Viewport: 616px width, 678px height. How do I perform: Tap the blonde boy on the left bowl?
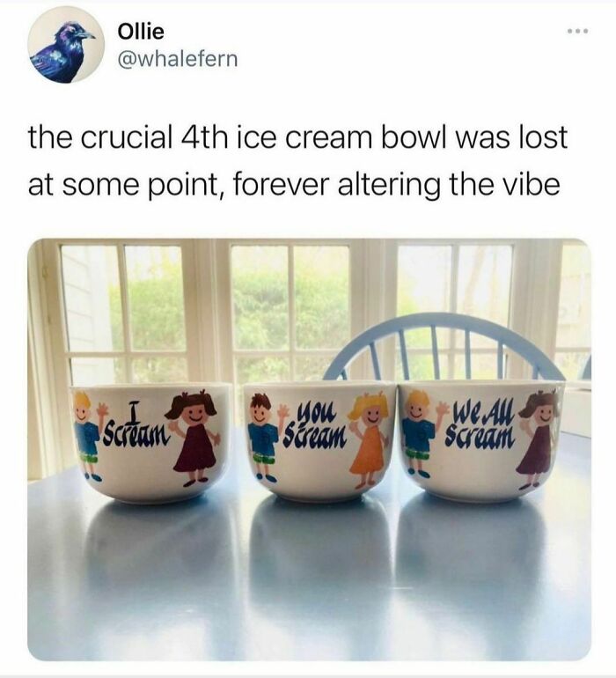click(86, 435)
